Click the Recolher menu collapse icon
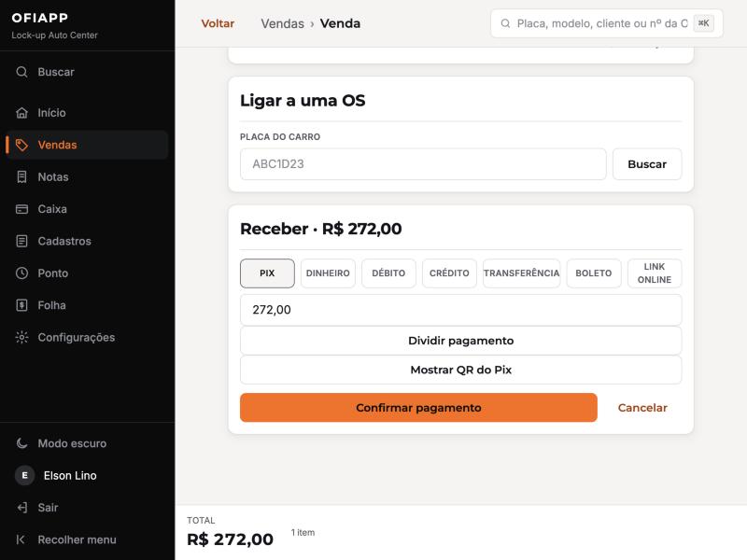The width and height of the screenshot is (747, 560). pos(21,539)
